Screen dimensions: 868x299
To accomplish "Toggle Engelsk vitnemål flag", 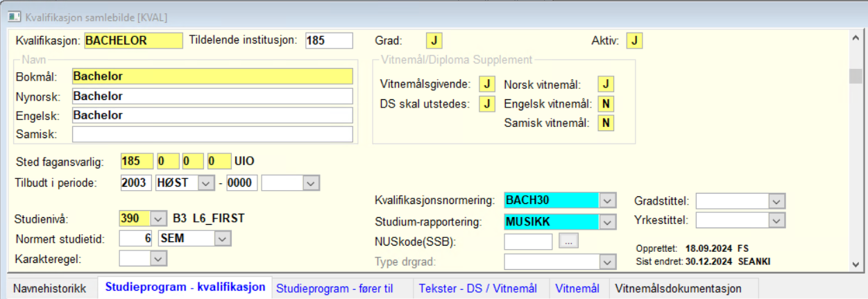I will click(x=607, y=104).
